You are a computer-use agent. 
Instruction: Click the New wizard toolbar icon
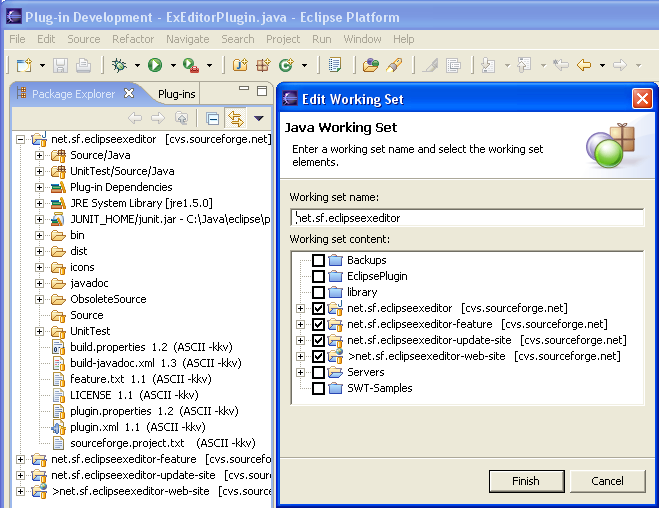pyautogui.click(x=24, y=65)
